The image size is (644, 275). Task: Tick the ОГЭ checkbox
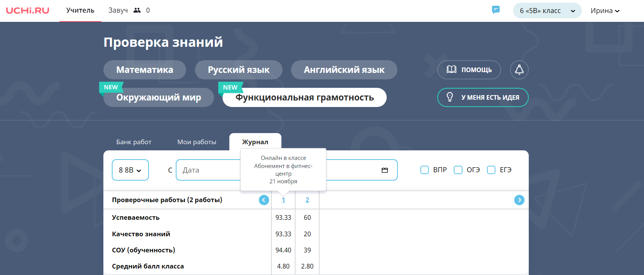click(x=458, y=170)
